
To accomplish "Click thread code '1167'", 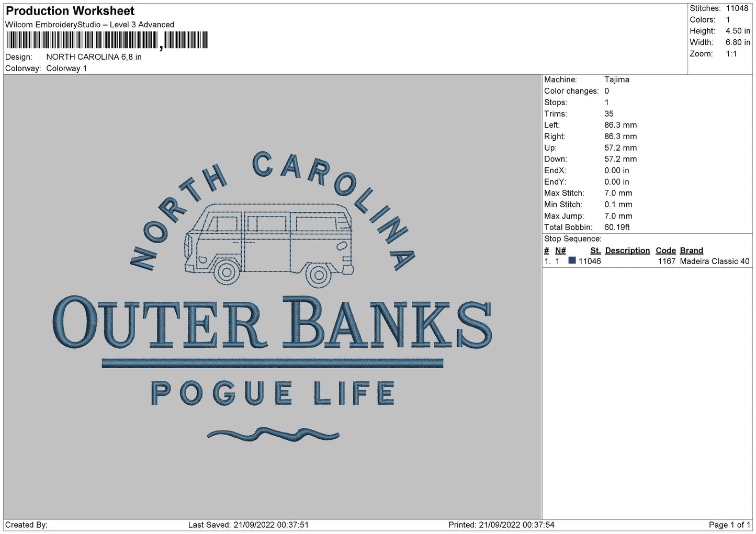I will [x=667, y=261].
